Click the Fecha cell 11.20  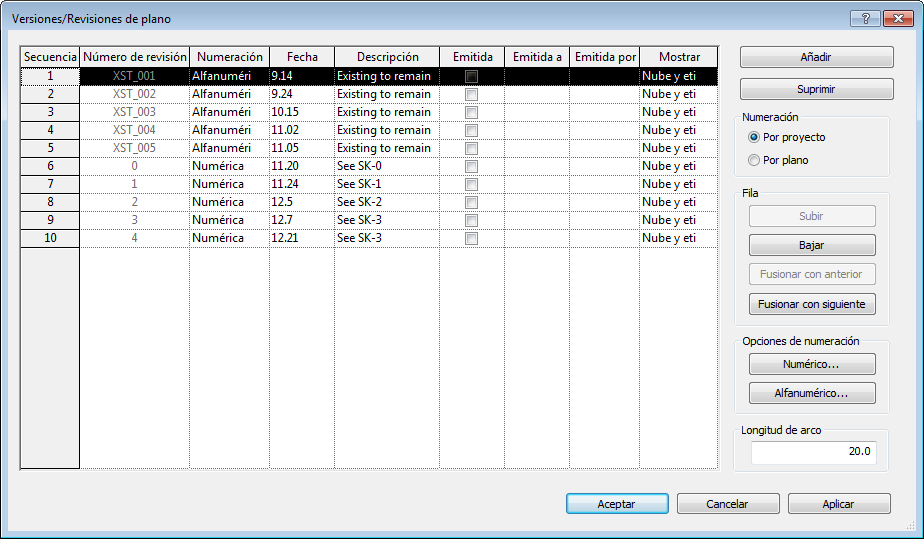302,166
